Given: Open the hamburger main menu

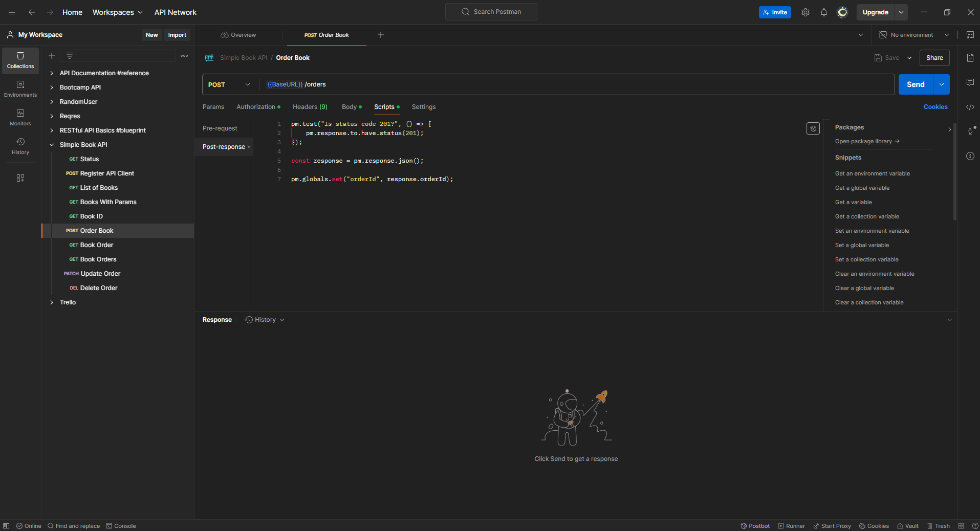Looking at the screenshot, I should coord(12,12).
